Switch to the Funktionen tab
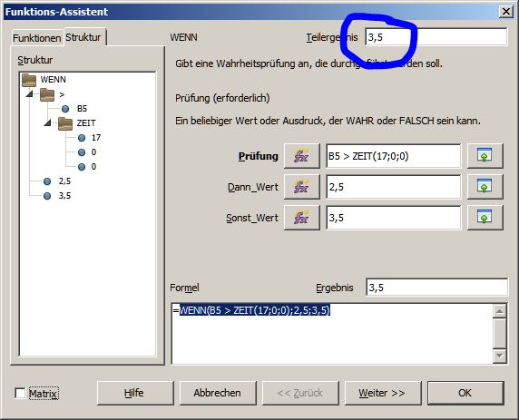 [36, 38]
